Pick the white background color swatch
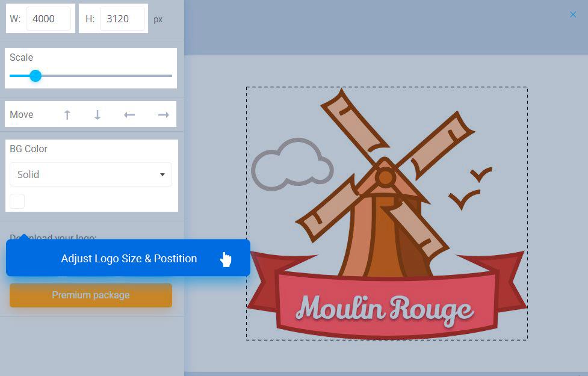588x376 pixels. pos(17,202)
